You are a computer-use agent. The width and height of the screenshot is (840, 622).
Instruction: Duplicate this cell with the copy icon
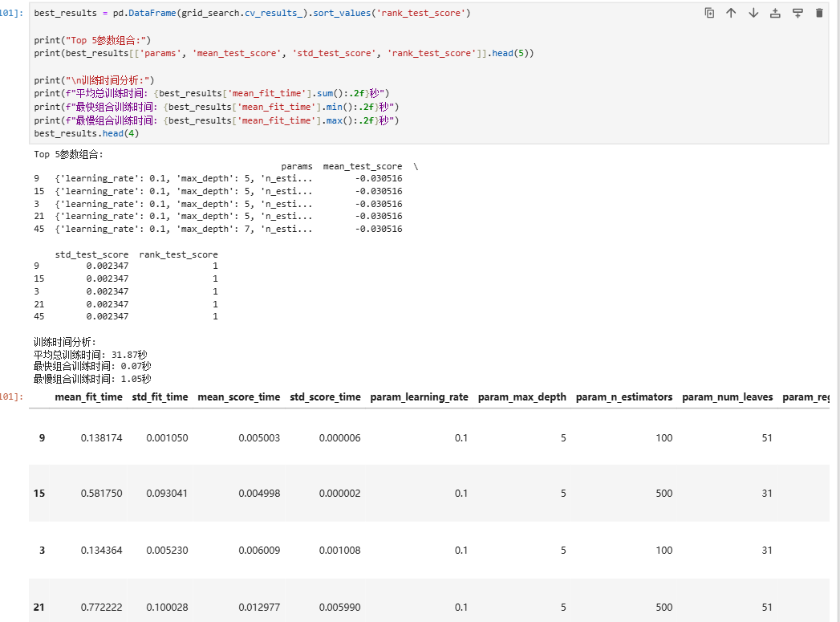[x=709, y=13]
